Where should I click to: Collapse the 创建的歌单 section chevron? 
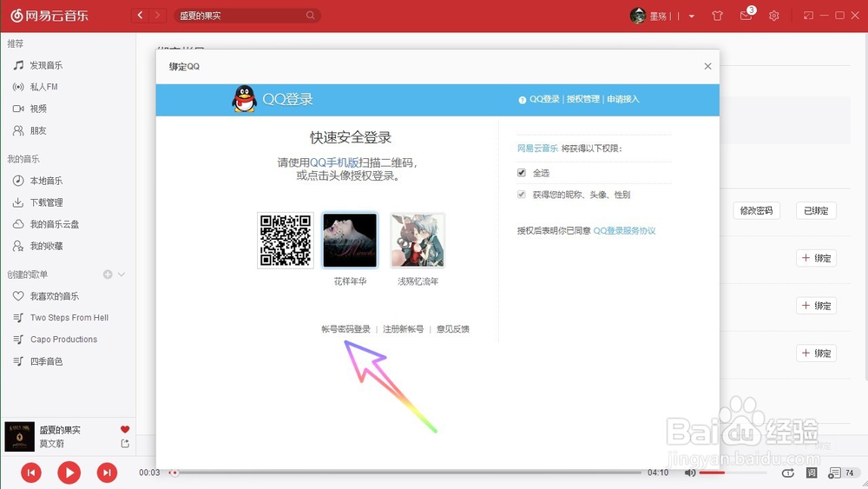click(x=122, y=274)
